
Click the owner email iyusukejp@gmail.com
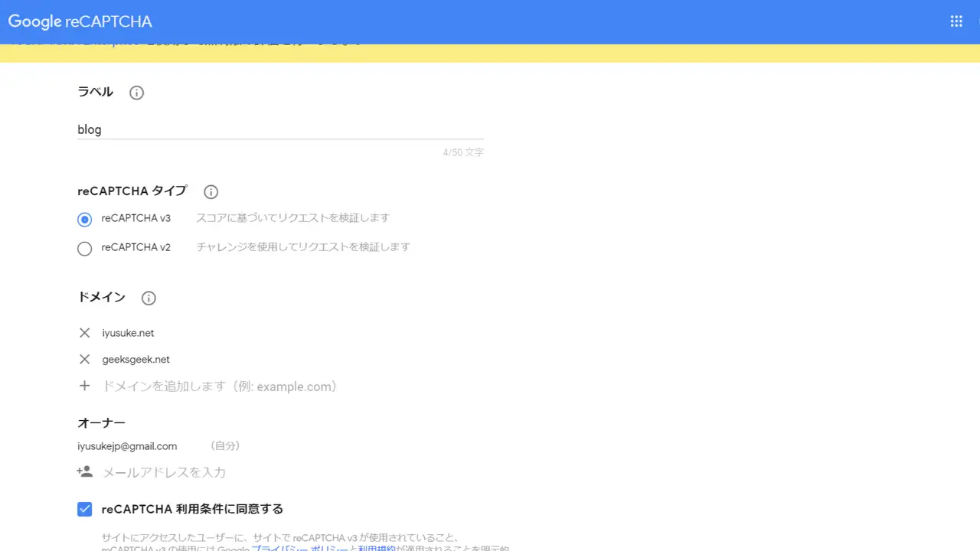click(x=127, y=446)
